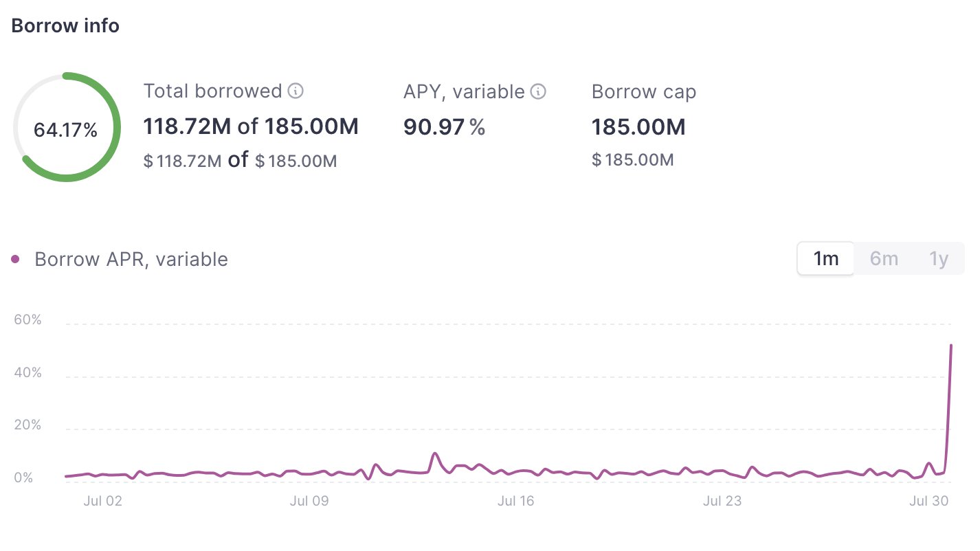The height and width of the screenshot is (551, 980).
Task: Click the Jul 02 axis label
Action: [x=102, y=501]
